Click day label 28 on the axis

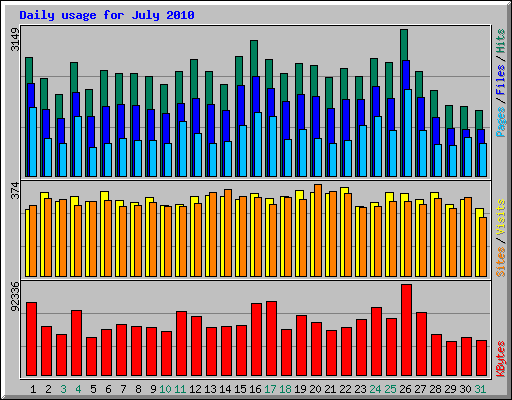435,389
